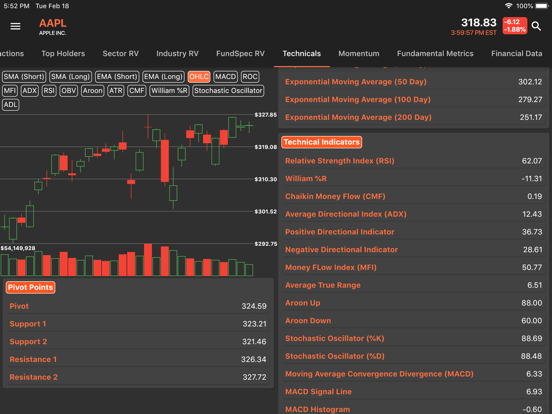The width and height of the screenshot is (552, 414).
Task: Open the hamburger menu
Action: (x=15, y=26)
